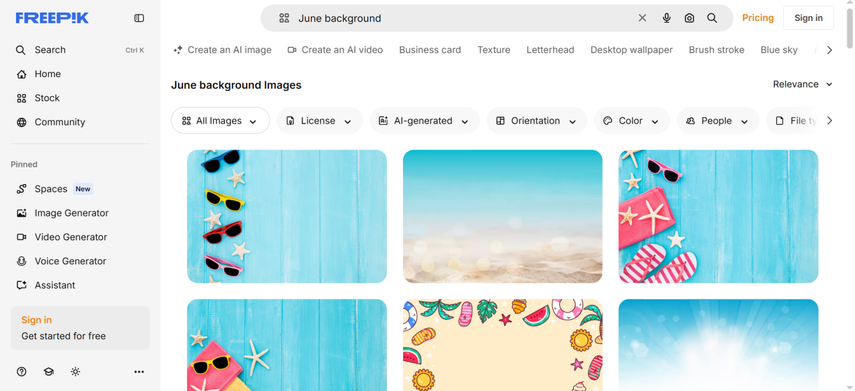
Task: Open the four sunglasses on blue wood image
Action: point(287,216)
